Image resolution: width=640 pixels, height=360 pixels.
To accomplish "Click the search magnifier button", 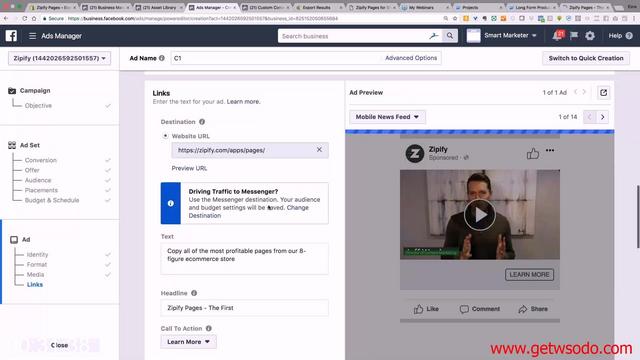I will [x=450, y=36].
